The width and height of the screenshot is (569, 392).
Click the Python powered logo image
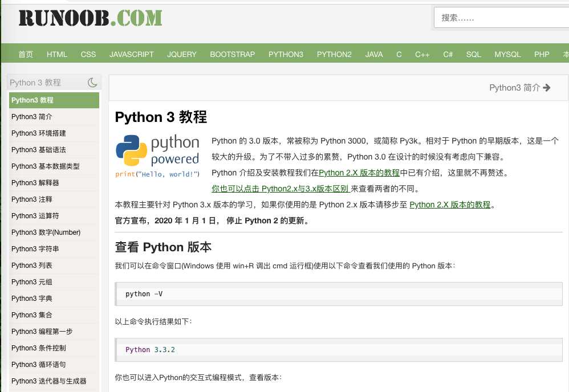coord(157,156)
